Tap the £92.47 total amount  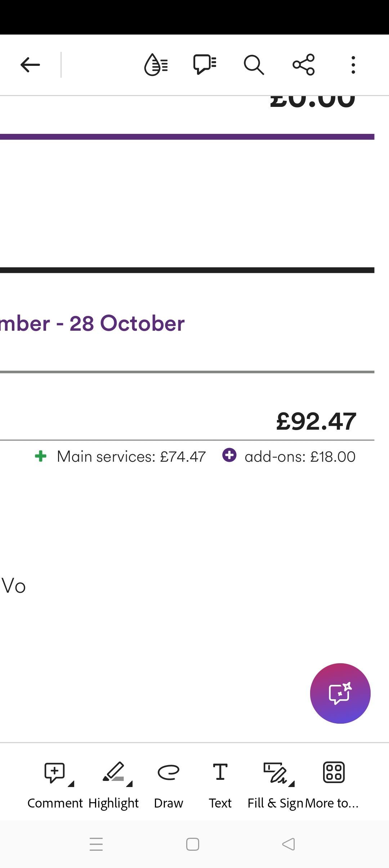(316, 421)
